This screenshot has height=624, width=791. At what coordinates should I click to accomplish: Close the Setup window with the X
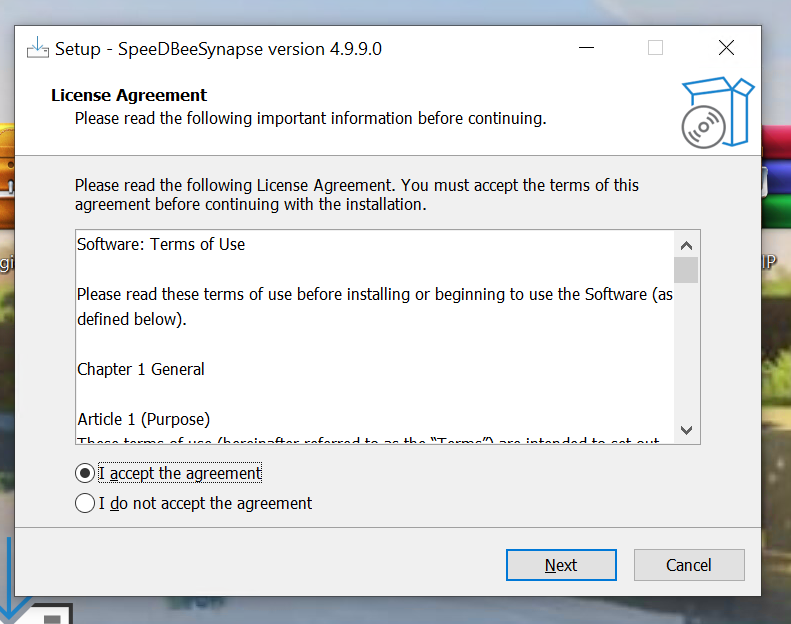coord(727,48)
